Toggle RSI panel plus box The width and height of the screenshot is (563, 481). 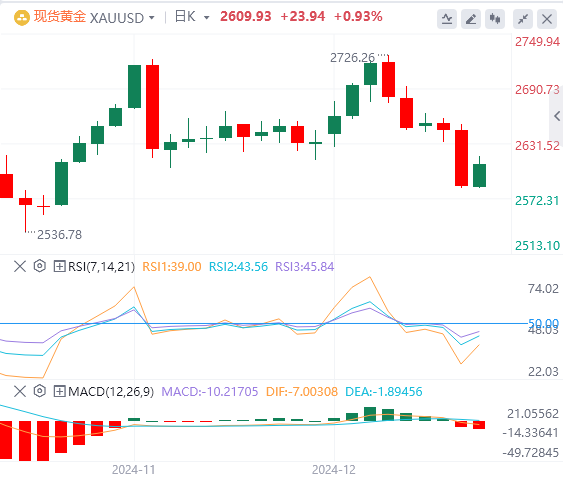click(x=59, y=266)
